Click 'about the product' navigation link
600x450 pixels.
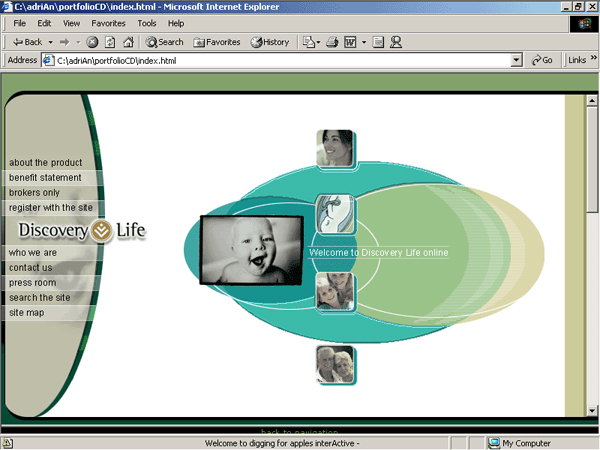pyautogui.click(x=45, y=162)
